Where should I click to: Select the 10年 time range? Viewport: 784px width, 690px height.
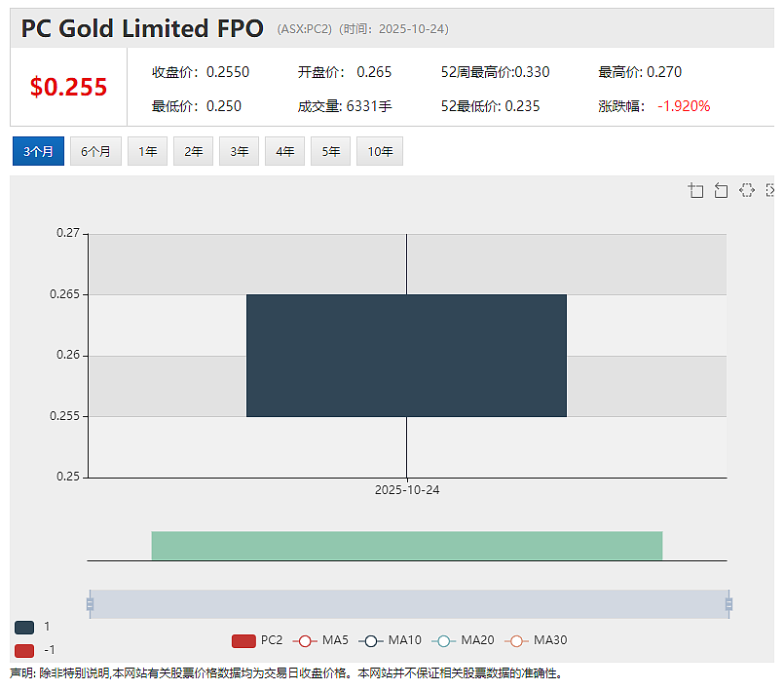(380, 151)
